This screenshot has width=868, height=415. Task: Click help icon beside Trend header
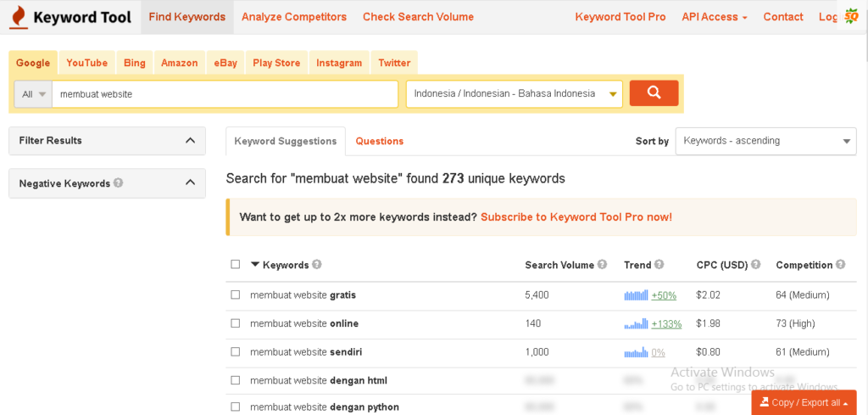point(659,265)
